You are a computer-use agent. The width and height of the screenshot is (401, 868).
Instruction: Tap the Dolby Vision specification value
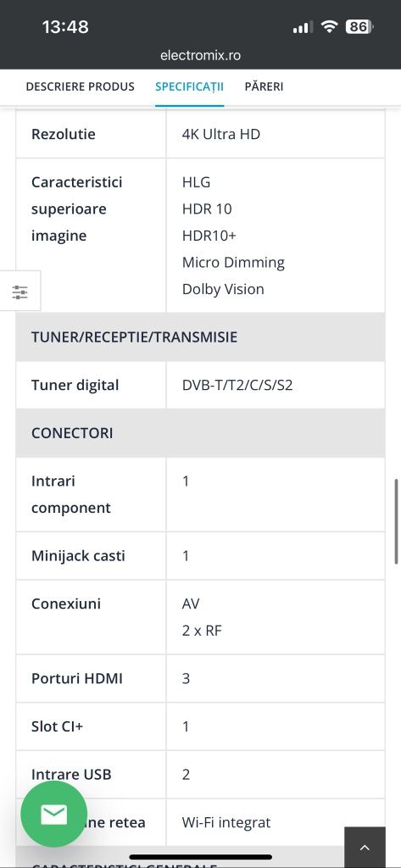[223, 289]
